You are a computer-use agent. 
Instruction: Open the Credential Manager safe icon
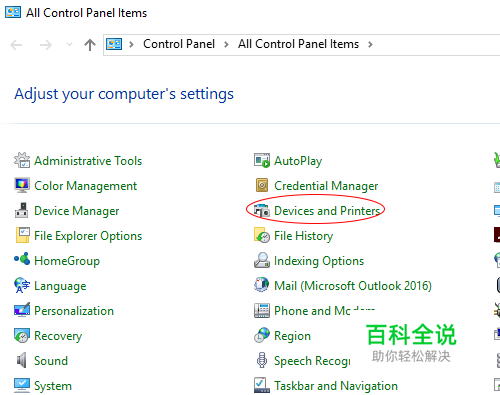click(x=262, y=185)
